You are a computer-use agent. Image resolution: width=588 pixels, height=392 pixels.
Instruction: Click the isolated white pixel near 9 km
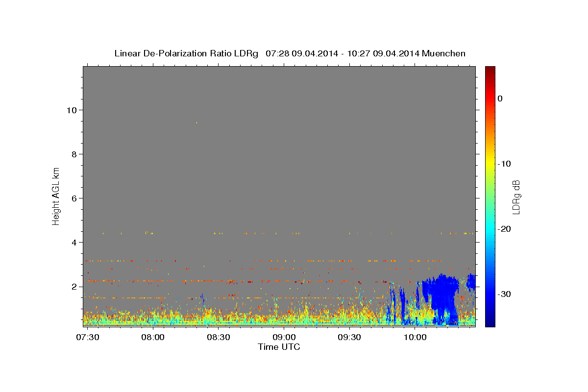coord(196,122)
